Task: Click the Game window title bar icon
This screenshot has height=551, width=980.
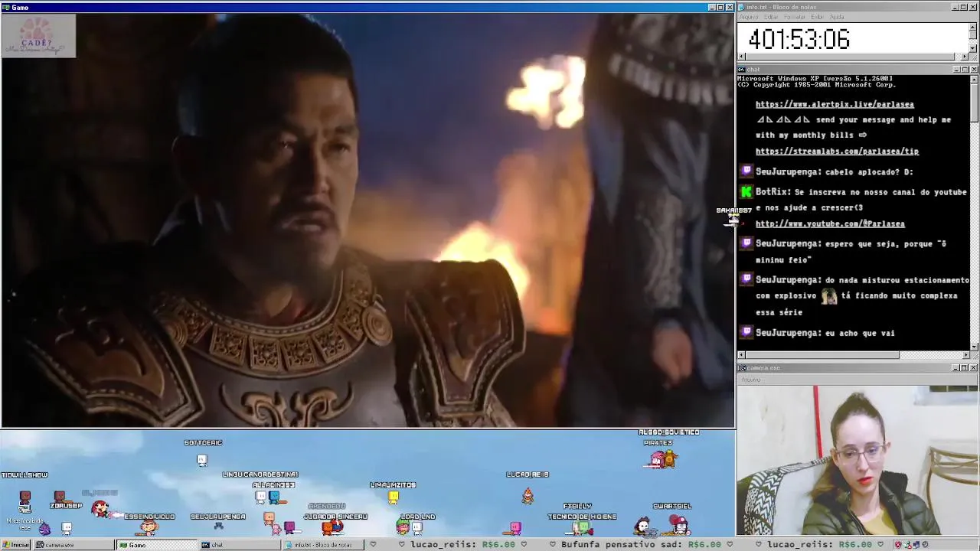Action: click(6, 7)
